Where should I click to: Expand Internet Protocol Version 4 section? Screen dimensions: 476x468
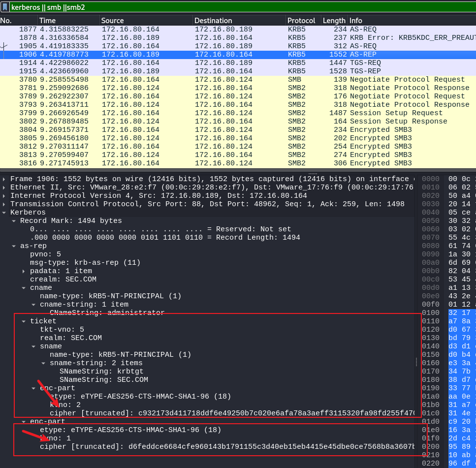coord(4,196)
